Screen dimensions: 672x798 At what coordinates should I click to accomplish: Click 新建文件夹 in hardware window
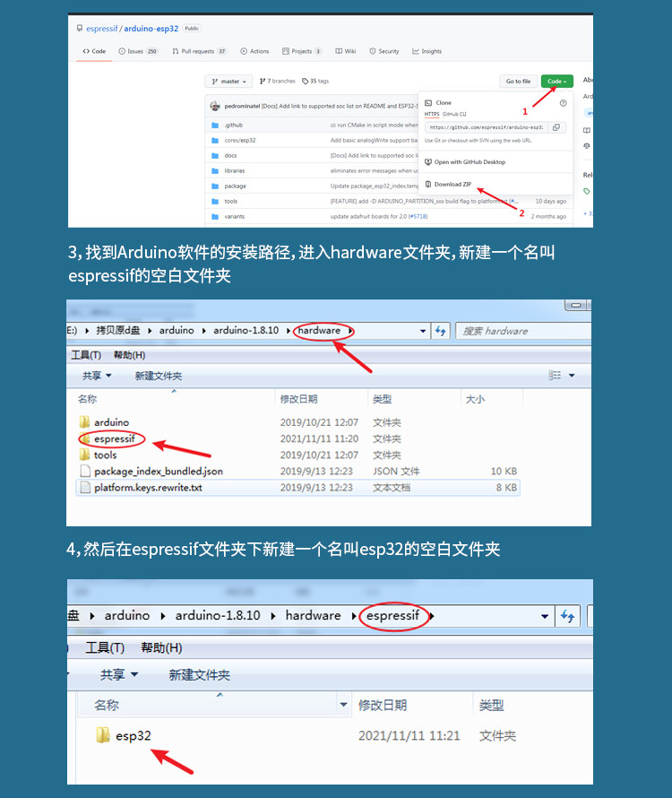(x=159, y=376)
